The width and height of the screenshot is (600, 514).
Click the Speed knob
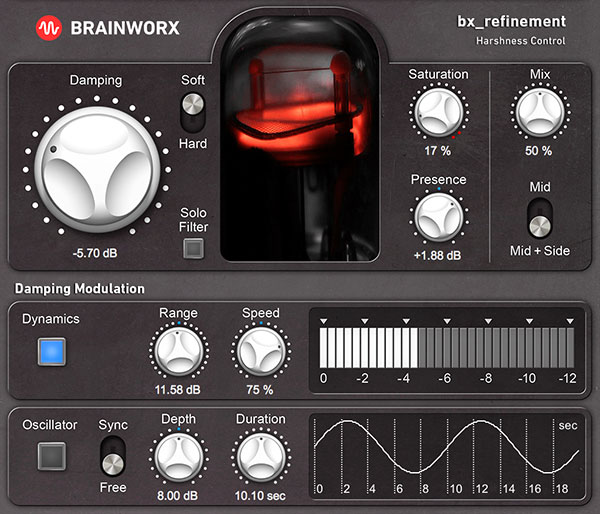click(x=261, y=351)
